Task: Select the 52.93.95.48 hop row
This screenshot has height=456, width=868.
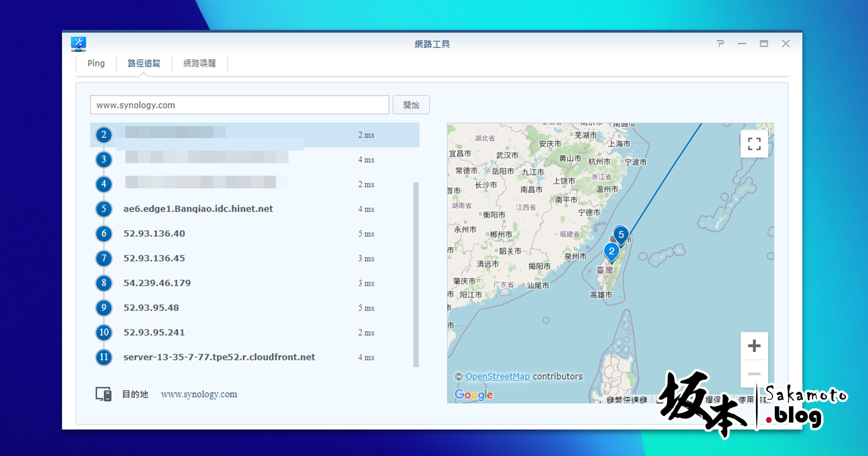Action: point(255,308)
